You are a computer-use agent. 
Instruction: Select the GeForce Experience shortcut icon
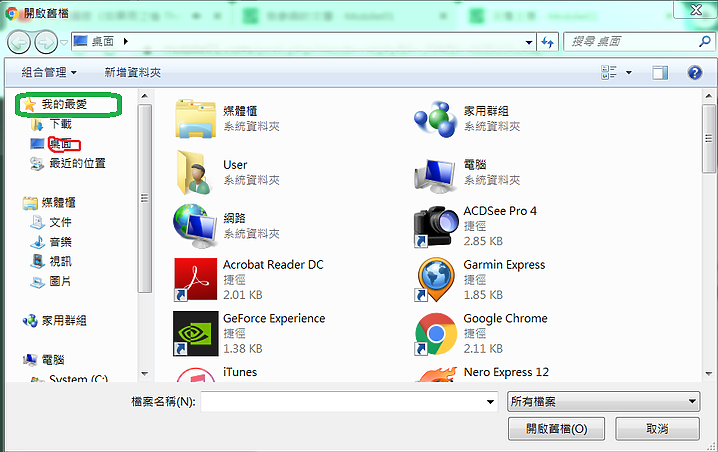pyautogui.click(x=196, y=334)
